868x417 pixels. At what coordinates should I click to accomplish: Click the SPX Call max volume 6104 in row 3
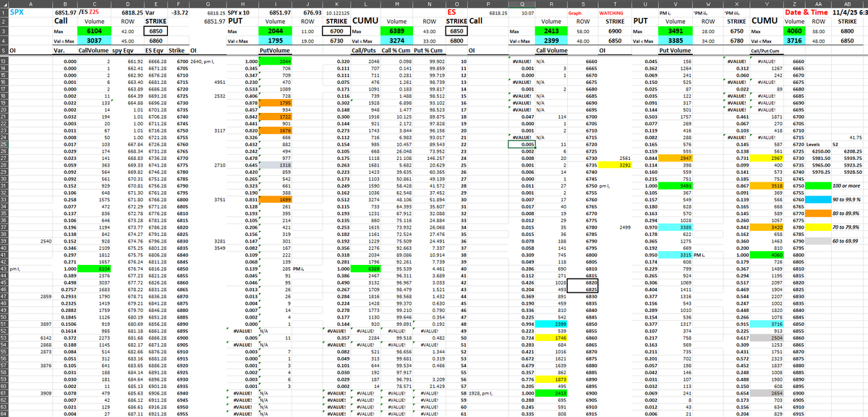pyautogui.click(x=94, y=32)
